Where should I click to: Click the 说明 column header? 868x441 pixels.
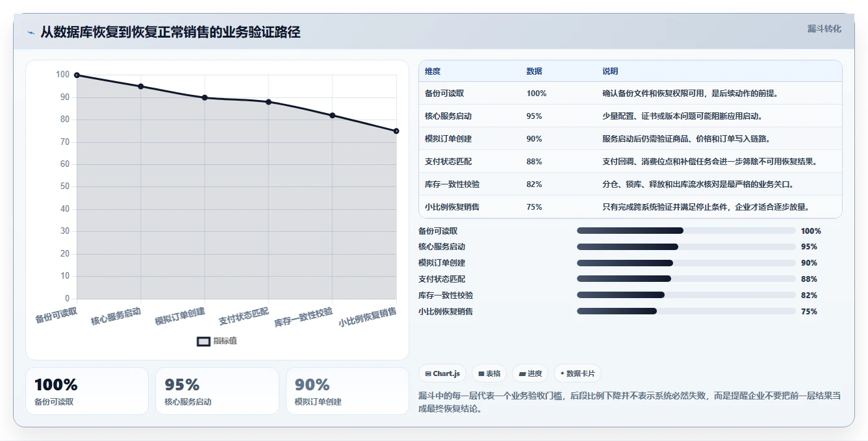pos(610,71)
